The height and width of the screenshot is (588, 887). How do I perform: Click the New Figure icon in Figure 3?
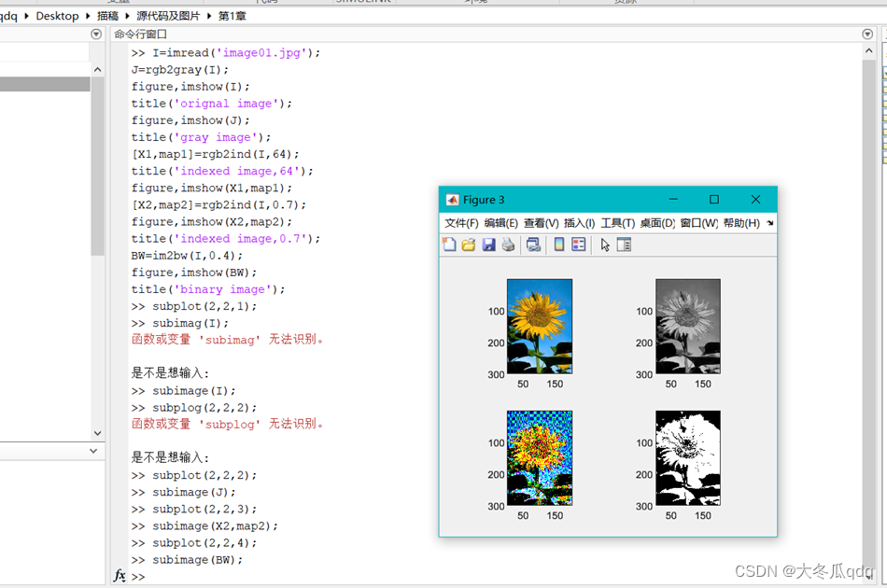pos(449,245)
